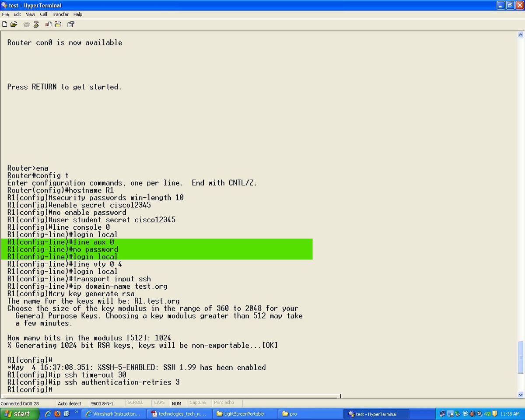Viewport: 525px width, 420px height.
Task: Open the File menu
Action: pos(5,14)
